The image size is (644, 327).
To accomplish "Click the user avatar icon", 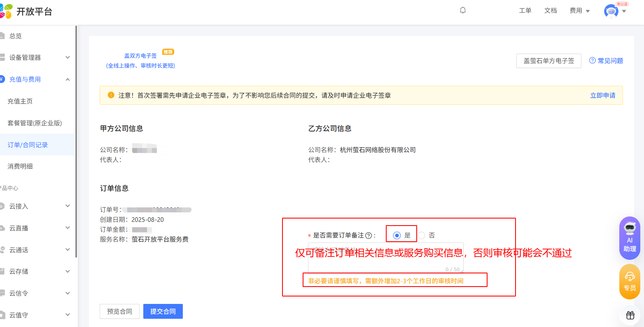I will point(611,11).
